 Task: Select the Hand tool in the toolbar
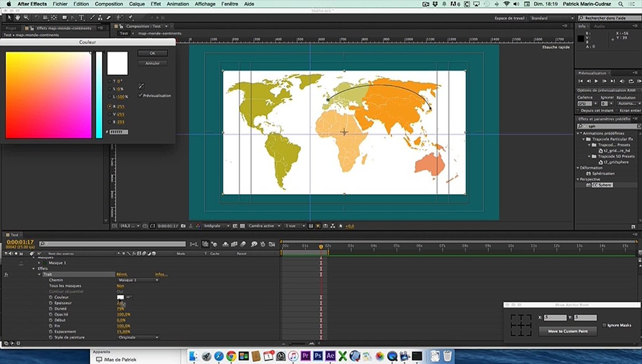coord(18,18)
